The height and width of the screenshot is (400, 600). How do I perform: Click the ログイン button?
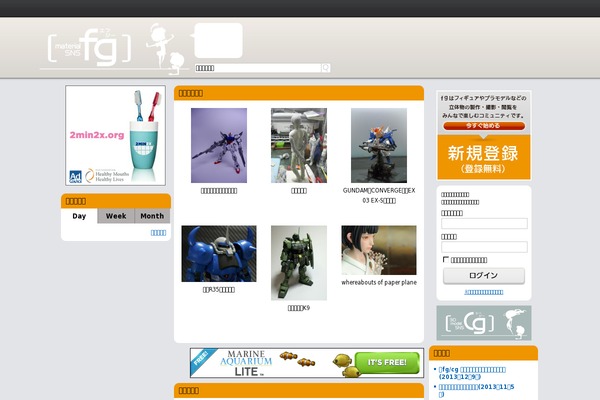pyautogui.click(x=484, y=276)
